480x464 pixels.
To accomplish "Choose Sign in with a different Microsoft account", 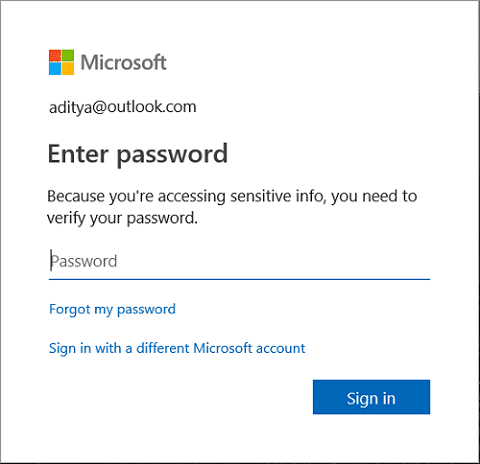I will pyautogui.click(x=177, y=349).
